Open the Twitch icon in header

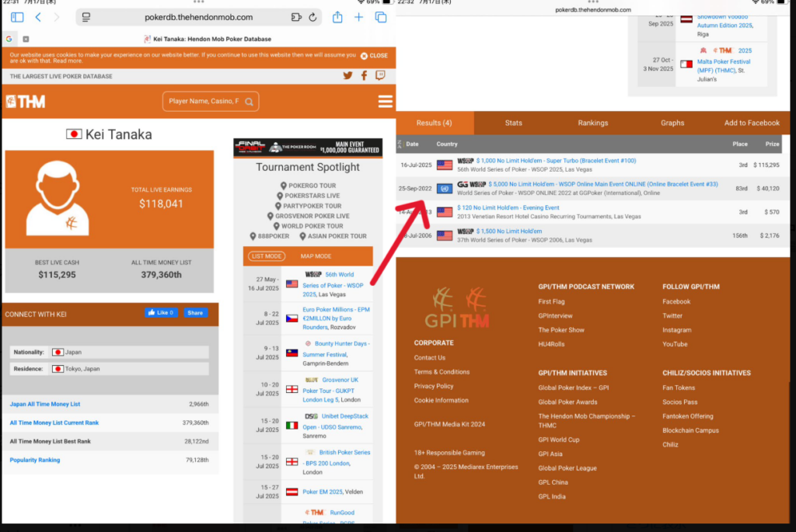pos(380,76)
